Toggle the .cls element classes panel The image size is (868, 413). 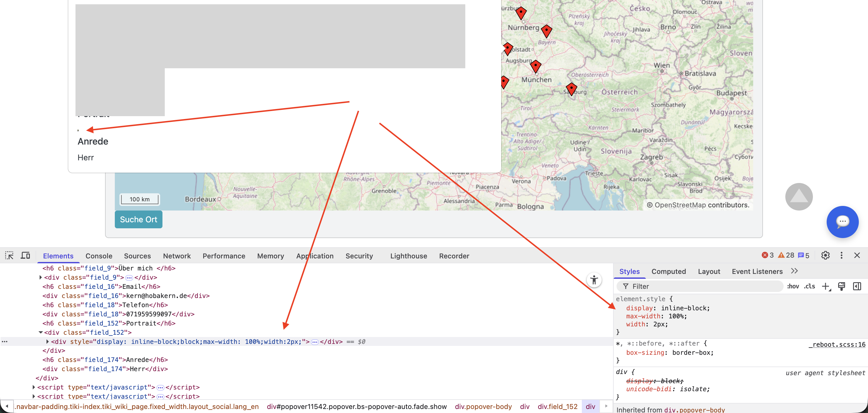[809, 287]
